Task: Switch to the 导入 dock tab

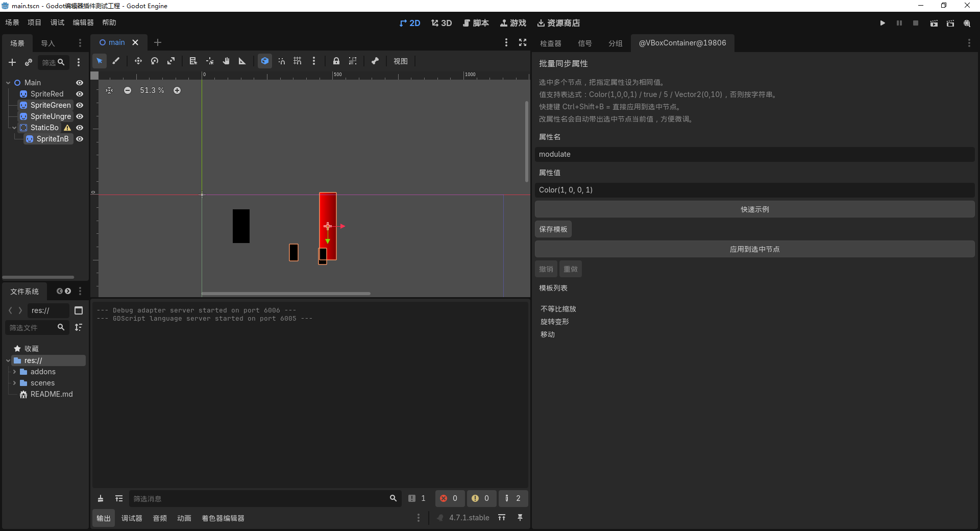Action: [x=48, y=43]
